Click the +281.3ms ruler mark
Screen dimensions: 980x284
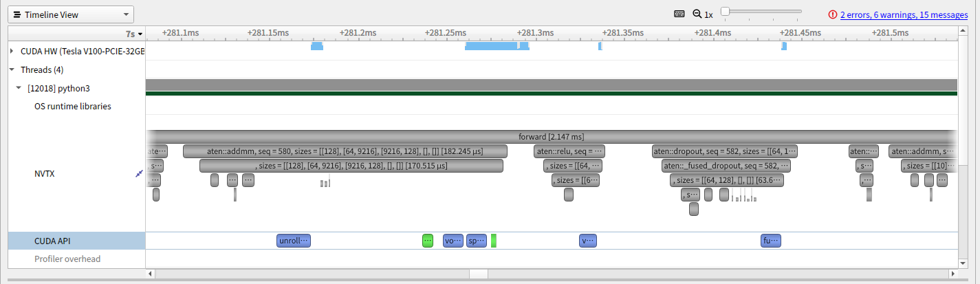(536, 32)
